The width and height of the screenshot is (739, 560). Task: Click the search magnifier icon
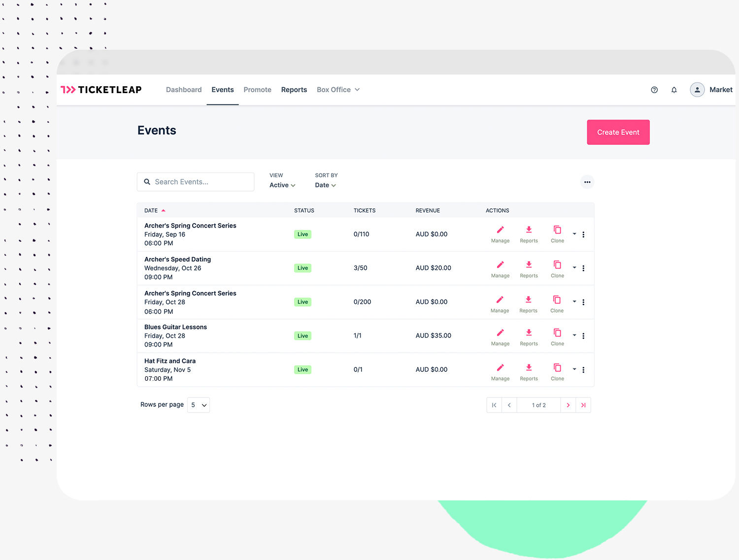[x=147, y=182]
